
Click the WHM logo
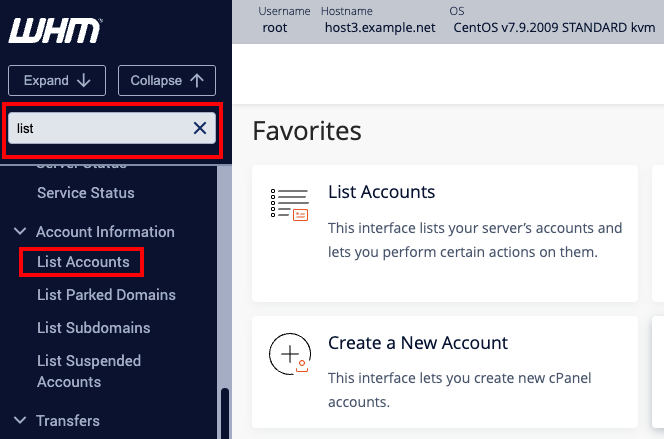pos(55,32)
